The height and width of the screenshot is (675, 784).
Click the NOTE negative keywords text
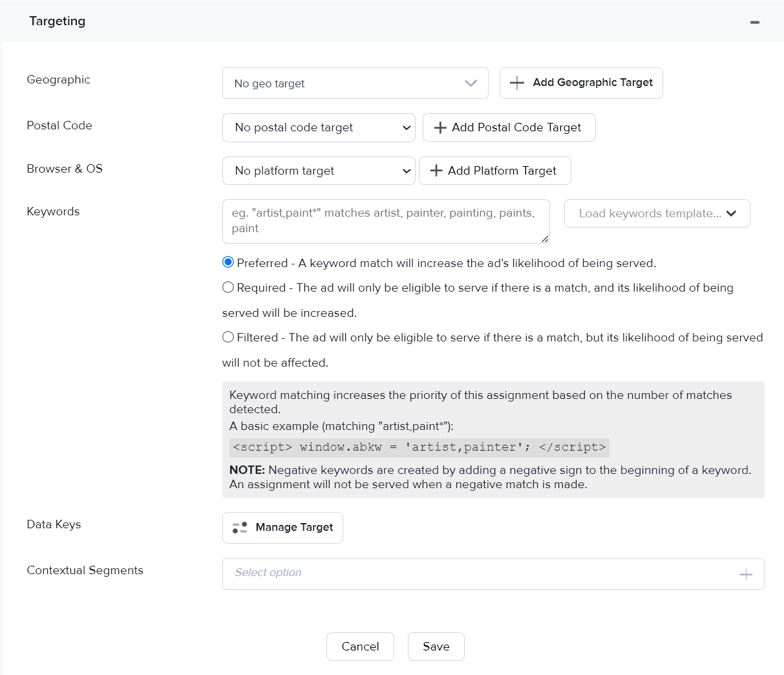tap(491, 477)
